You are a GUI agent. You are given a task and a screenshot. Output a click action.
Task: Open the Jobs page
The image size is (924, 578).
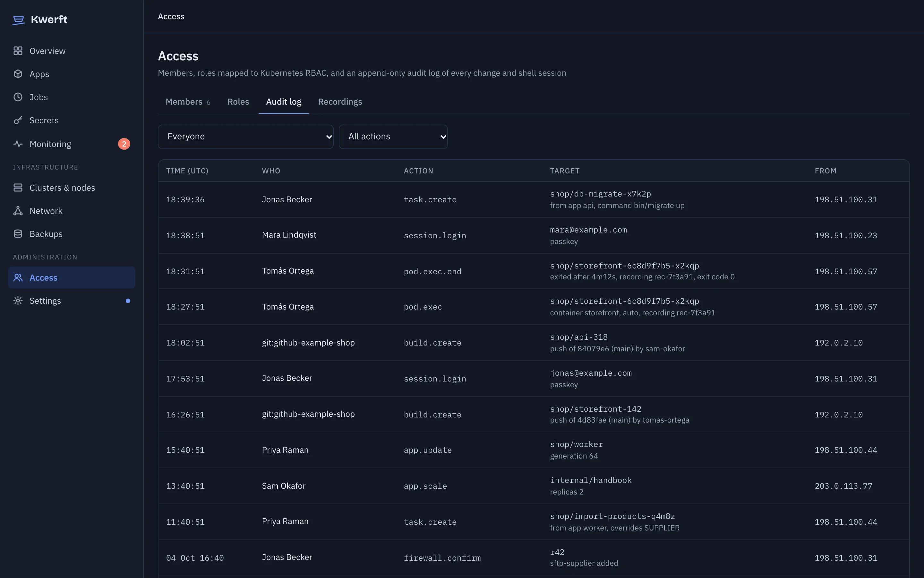pos(72,97)
